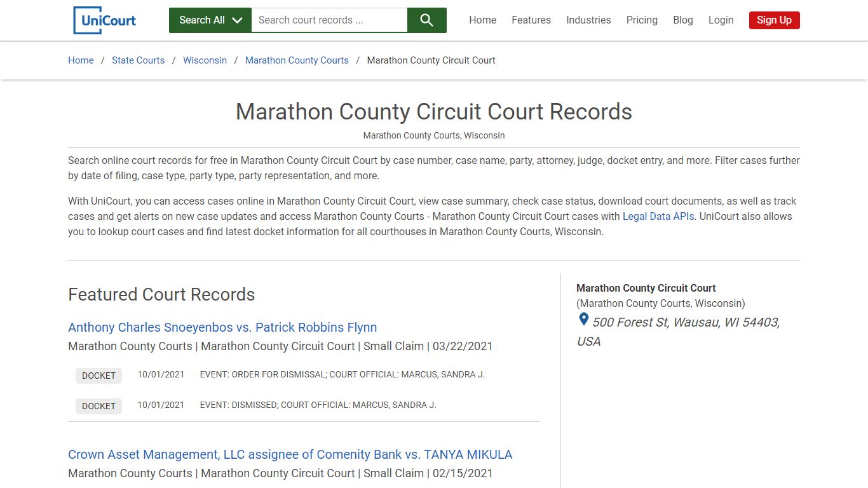
Task: Click the DOCKET badge for Order for Dismissal
Action: pos(98,376)
